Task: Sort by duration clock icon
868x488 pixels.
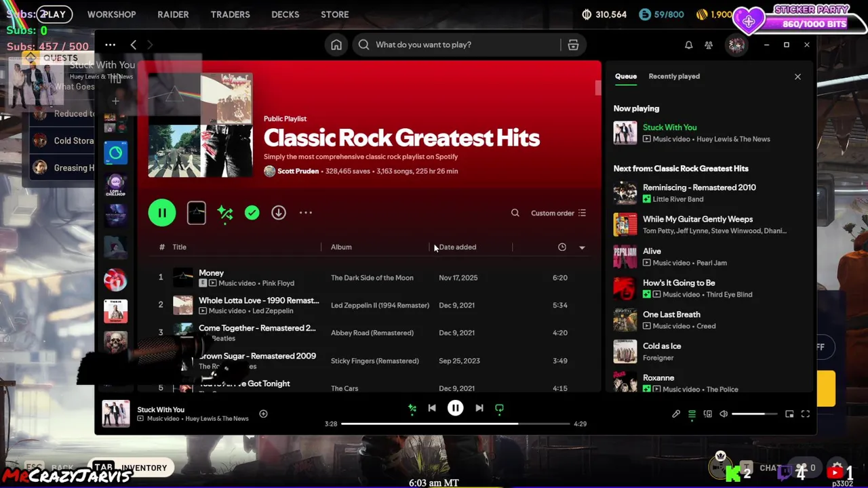Action: click(x=562, y=247)
